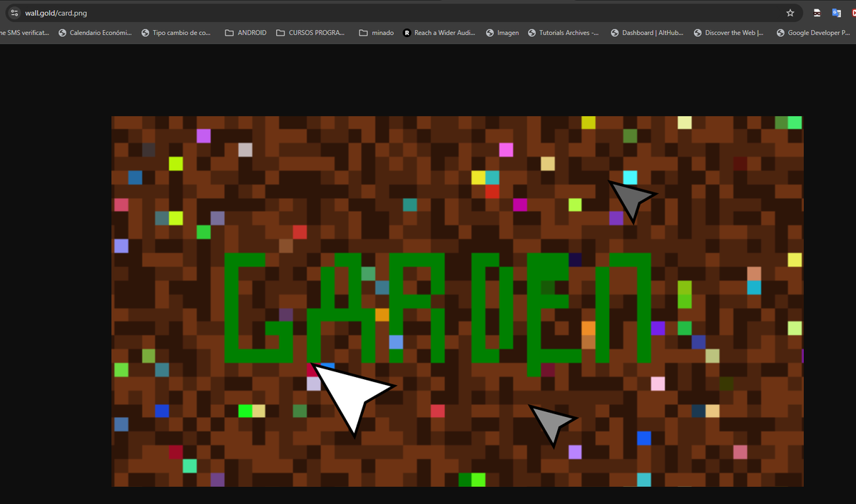This screenshot has width=856, height=504.
Task: Open the Discover the Web bookmark
Action: point(728,33)
